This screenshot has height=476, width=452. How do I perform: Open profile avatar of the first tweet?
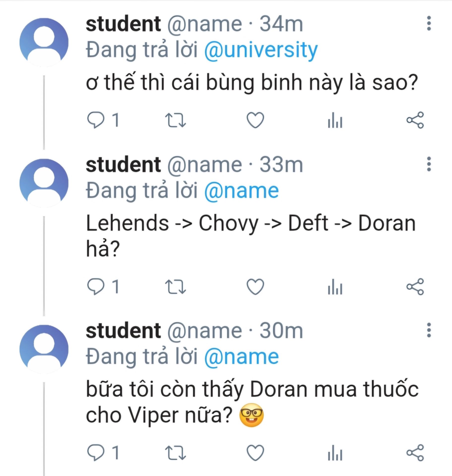(x=44, y=42)
